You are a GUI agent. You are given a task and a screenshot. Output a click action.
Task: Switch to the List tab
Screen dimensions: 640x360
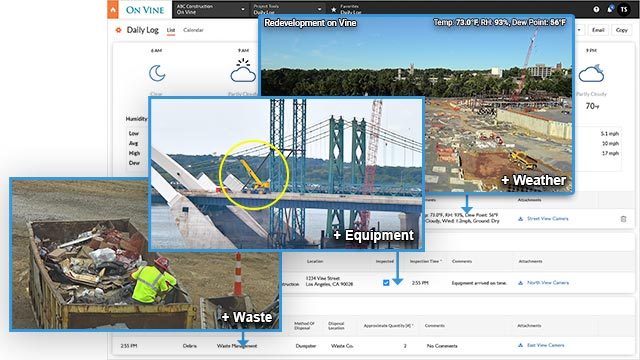point(171,30)
